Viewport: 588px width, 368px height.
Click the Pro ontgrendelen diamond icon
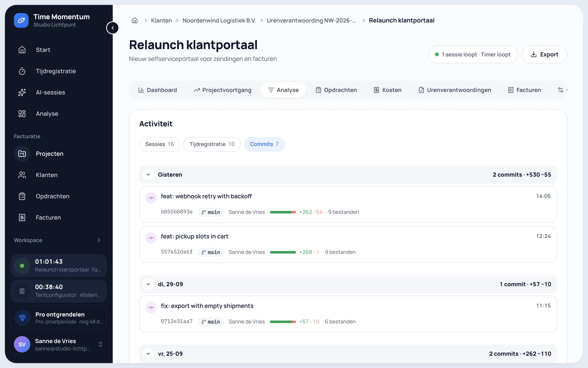coord(22,318)
